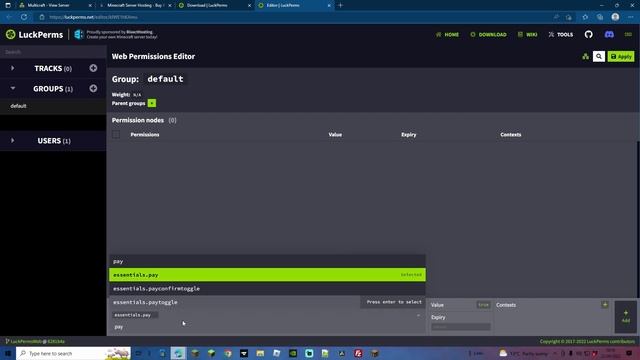Click the weather widget in the taskbar
Image resolution: width=640 pixels, height=360 pixels.
524,353
